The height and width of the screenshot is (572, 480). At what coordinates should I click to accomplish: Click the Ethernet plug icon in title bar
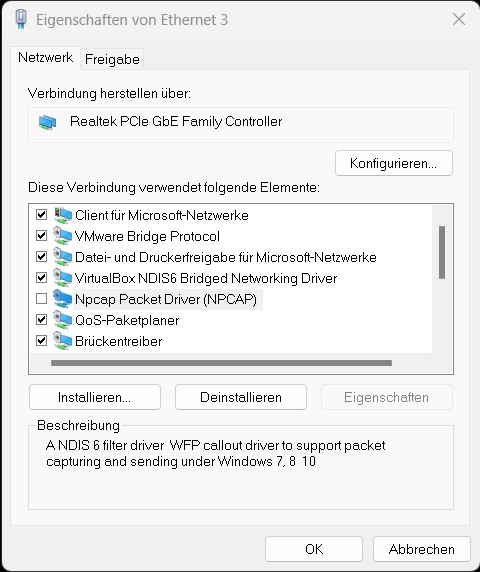point(21,19)
